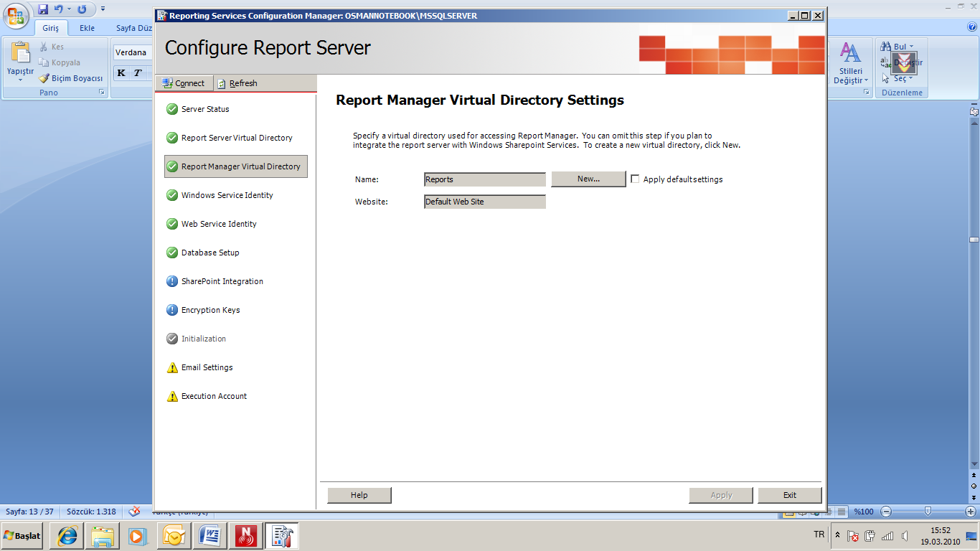
Task: Toggle bold K button in Word
Action: point(121,73)
